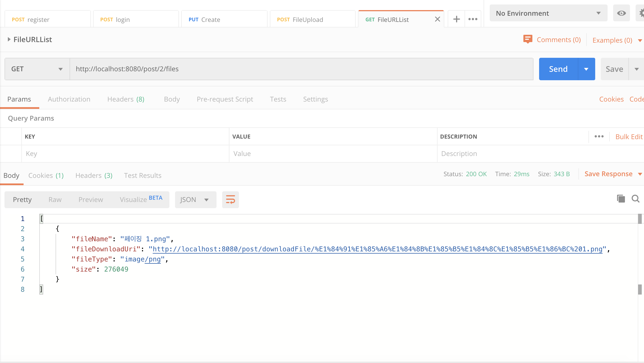Image resolution: width=644 pixels, height=363 pixels.
Task: Copy response with the clipboard icon
Action: click(x=621, y=199)
